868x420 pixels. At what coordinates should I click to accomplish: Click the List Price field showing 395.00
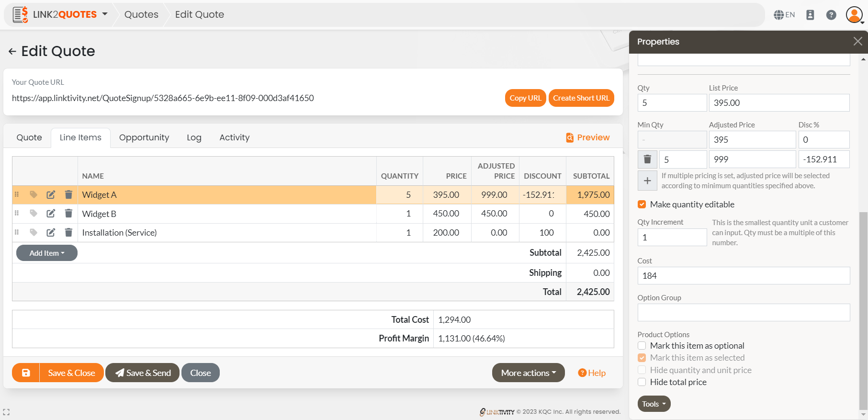point(779,102)
